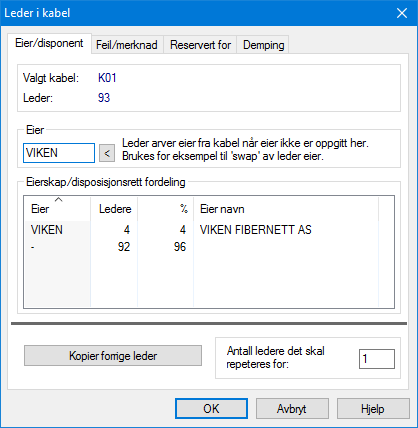Sort by the Eier column header

57,209
